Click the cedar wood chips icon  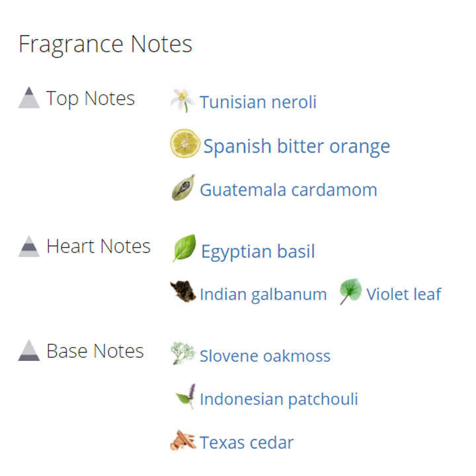[182, 440]
